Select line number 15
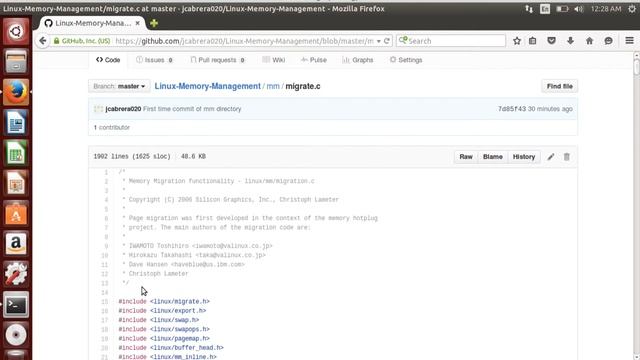The height and width of the screenshot is (360, 640). [104, 302]
